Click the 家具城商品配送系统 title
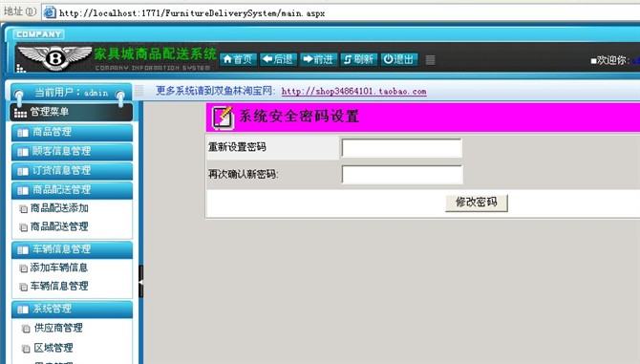Viewport: 640px width, 364px height. tap(155, 54)
